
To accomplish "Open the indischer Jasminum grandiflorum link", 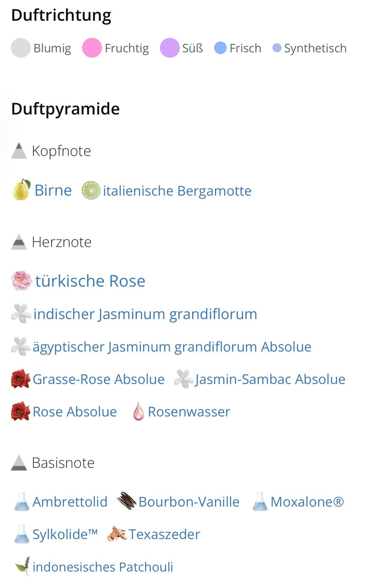I will (145, 314).
